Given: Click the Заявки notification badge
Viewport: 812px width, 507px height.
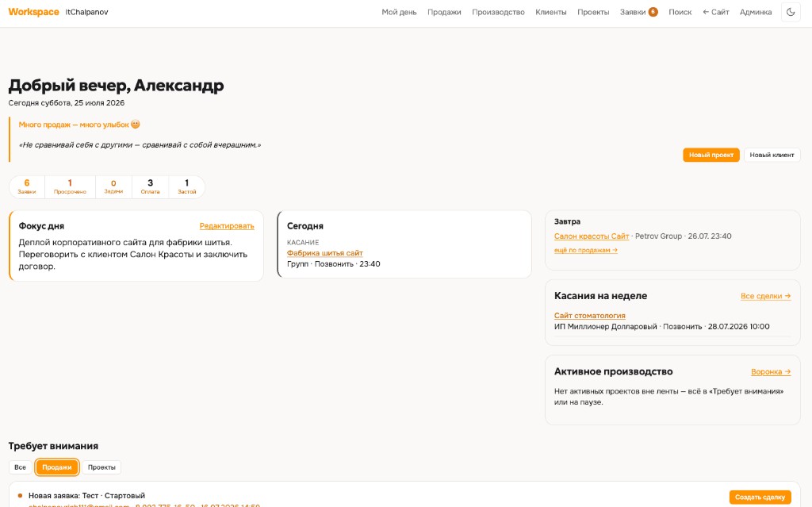Looking at the screenshot, I should pyautogui.click(x=653, y=12).
